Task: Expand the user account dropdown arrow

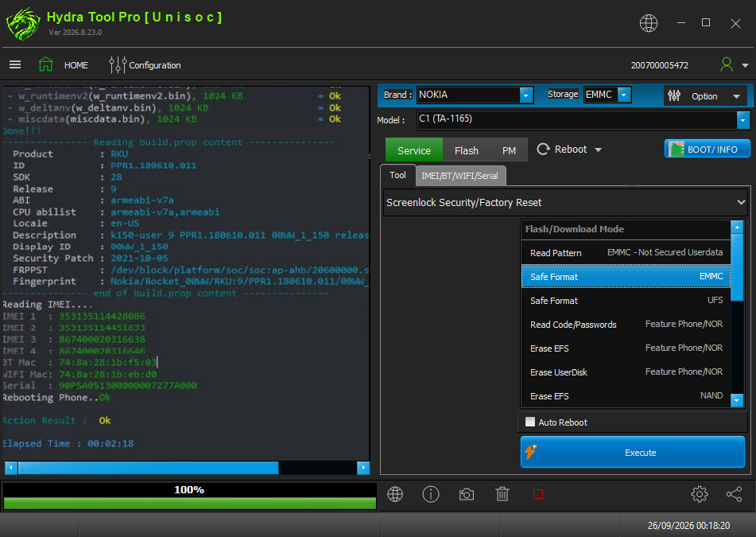Action: click(746, 65)
